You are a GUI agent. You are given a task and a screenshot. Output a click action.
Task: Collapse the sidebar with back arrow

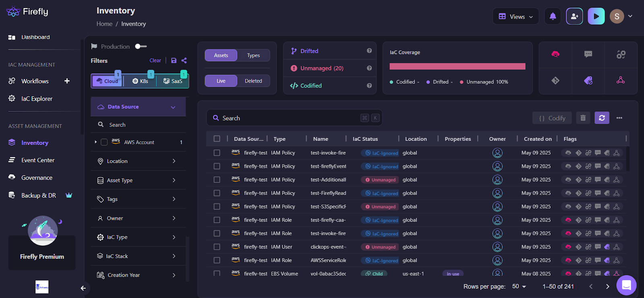[x=83, y=288]
